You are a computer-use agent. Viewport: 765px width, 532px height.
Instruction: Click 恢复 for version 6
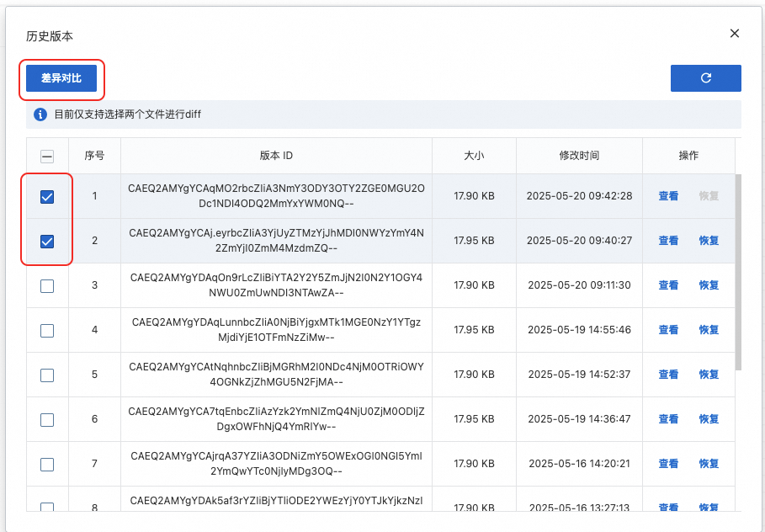709,418
